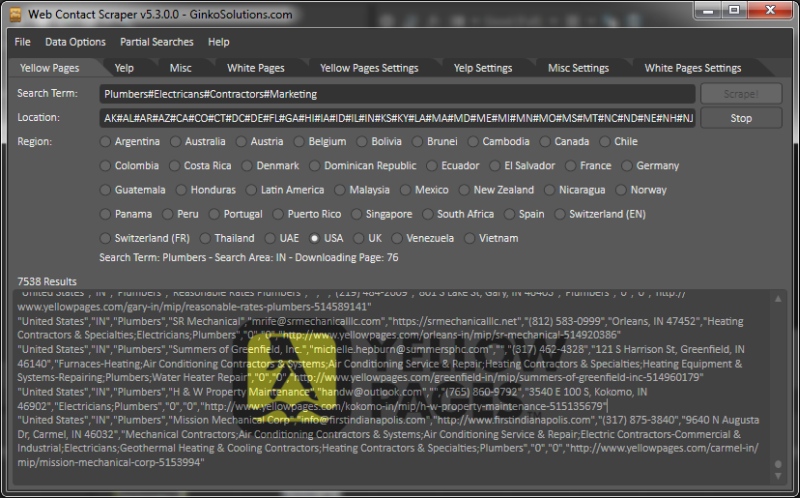This screenshot has height=498, width=800.
Task: Click the results scrollbar up arrow
Action: click(778, 299)
